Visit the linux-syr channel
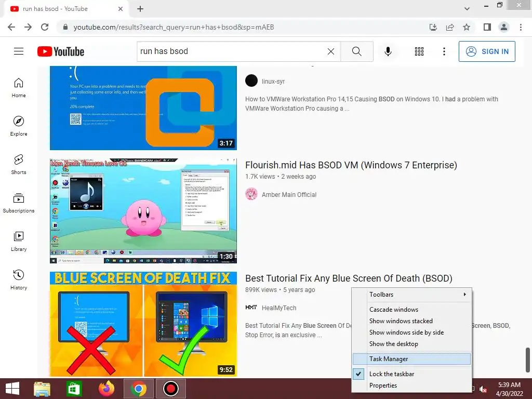This screenshot has width=532, height=399. click(273, 82)
